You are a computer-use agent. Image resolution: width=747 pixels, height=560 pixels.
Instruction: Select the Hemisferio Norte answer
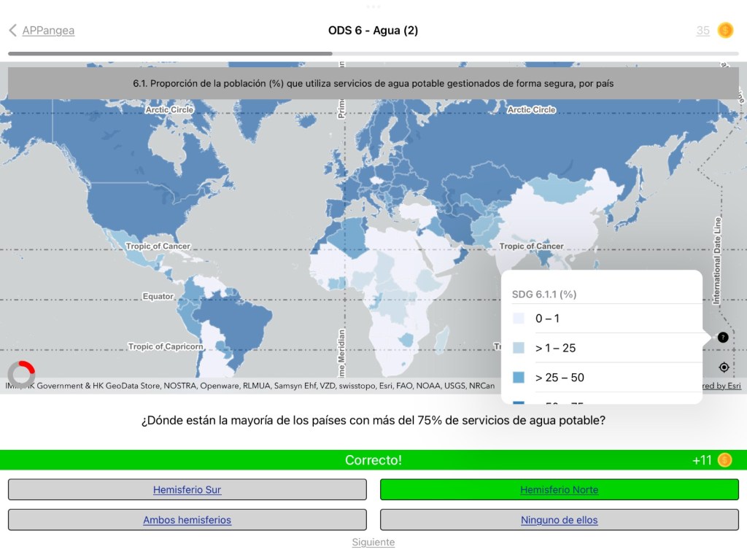coord(559,490)
